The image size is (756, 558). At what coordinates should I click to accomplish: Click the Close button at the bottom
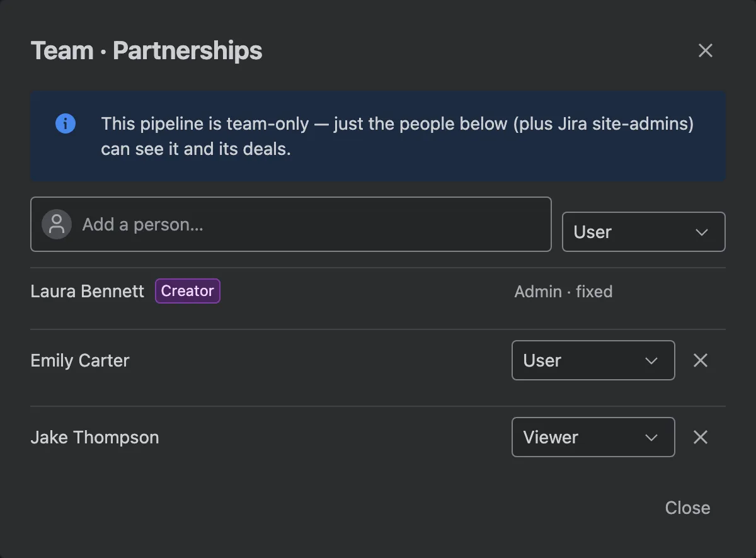coord(687,508)
